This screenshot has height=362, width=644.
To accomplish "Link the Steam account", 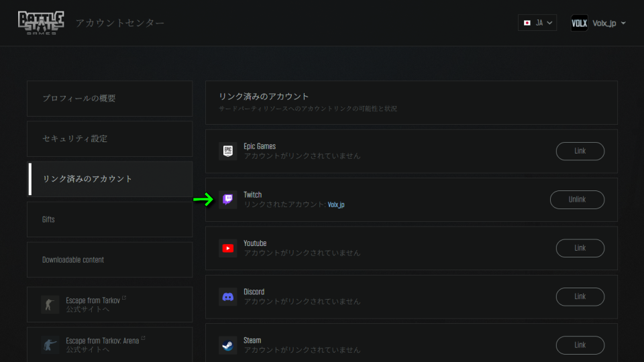I will point(580,345).
